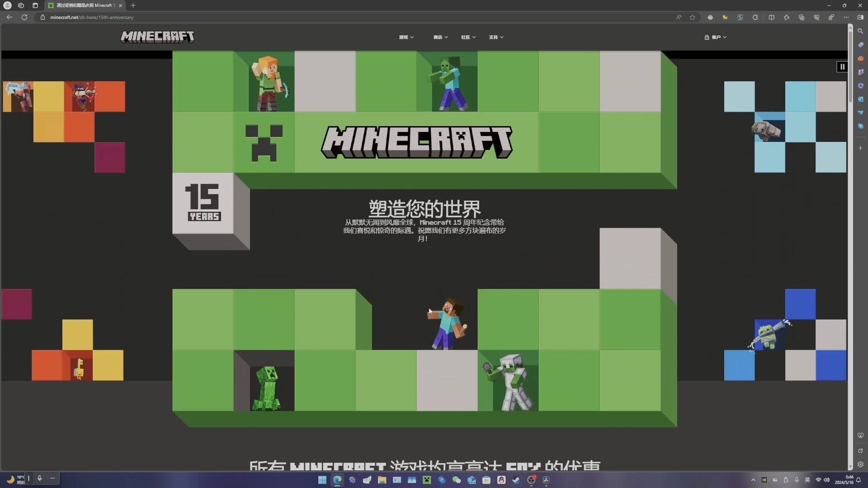Reload the current page
Viewport: 868px width, 488px height.
coord(24,17)
